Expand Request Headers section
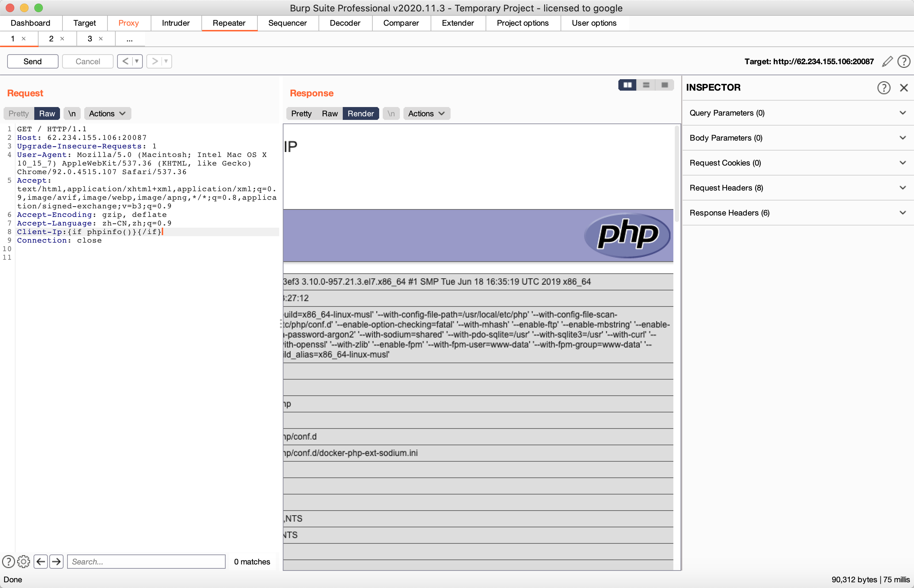 [x=798, y=188]
